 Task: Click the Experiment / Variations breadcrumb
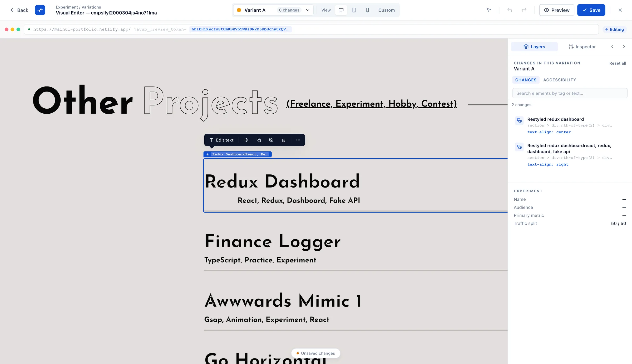pos(78,7)
